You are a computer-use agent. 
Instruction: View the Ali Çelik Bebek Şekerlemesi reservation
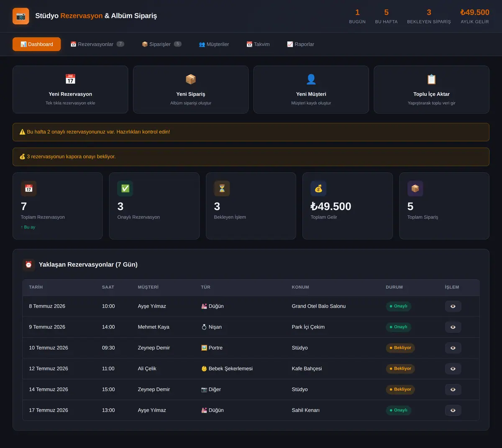click(453, 368)
